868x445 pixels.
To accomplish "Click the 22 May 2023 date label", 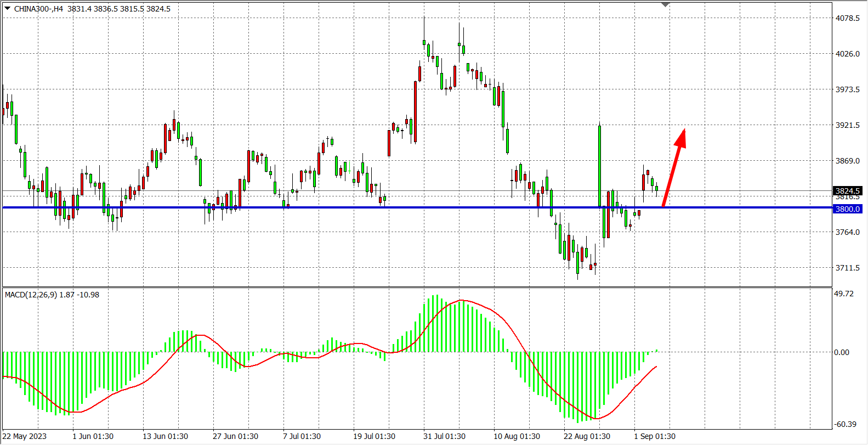I will (25, 436).
